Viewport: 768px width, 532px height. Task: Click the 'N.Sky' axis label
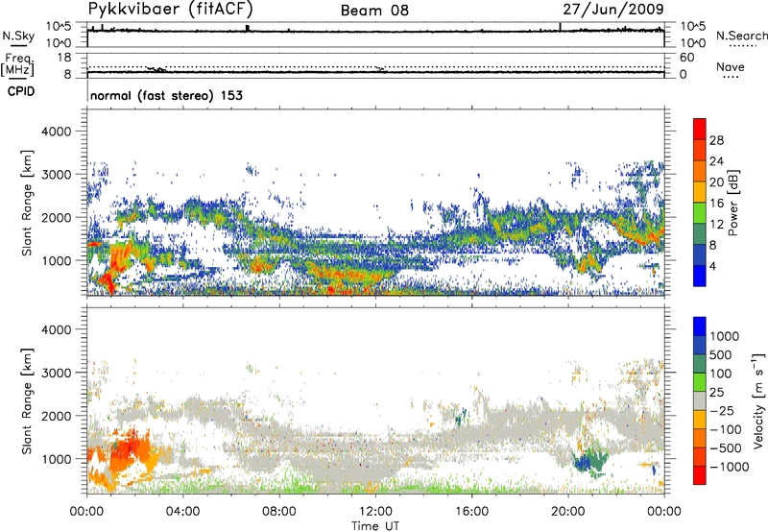click(x=18, y=36)
